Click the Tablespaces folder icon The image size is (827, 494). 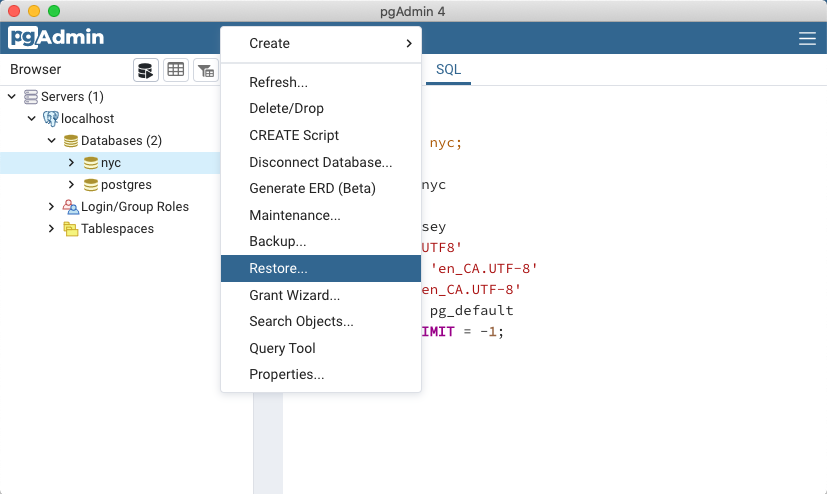(x=71, y=229)
